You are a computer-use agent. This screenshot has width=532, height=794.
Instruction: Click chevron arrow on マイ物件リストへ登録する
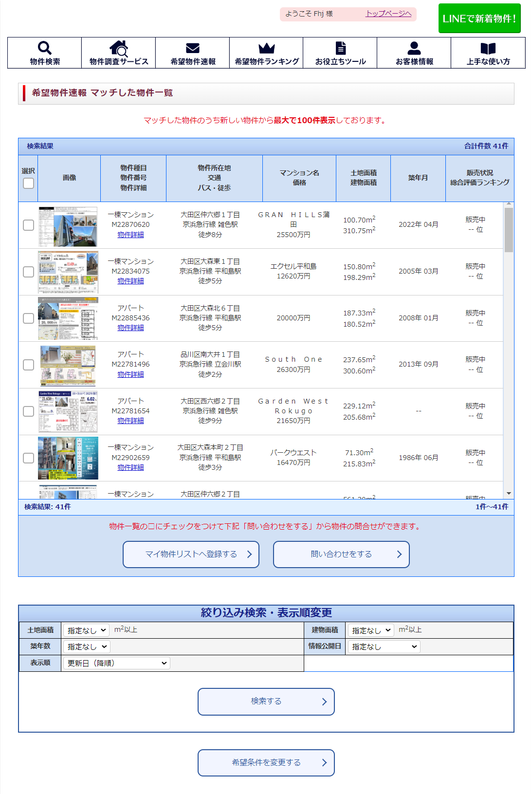(x=249, y=554)
